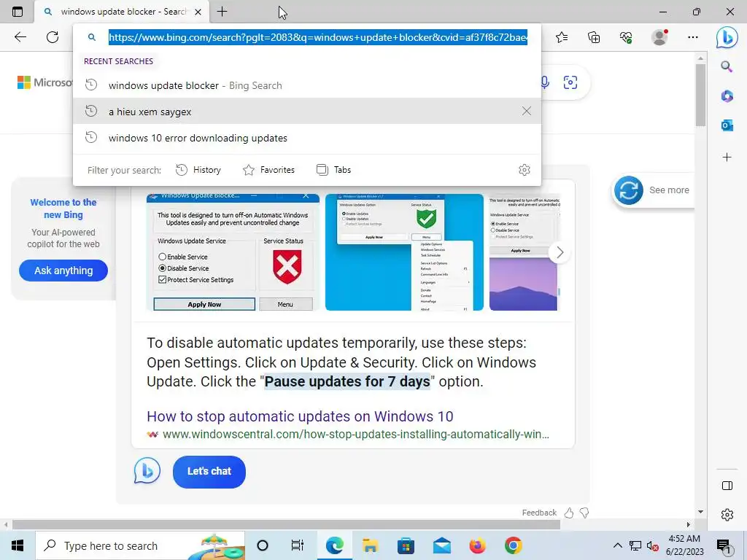Open the blue desktop screenshot thumbnail
Screen dimensions: 747x560
404,252
